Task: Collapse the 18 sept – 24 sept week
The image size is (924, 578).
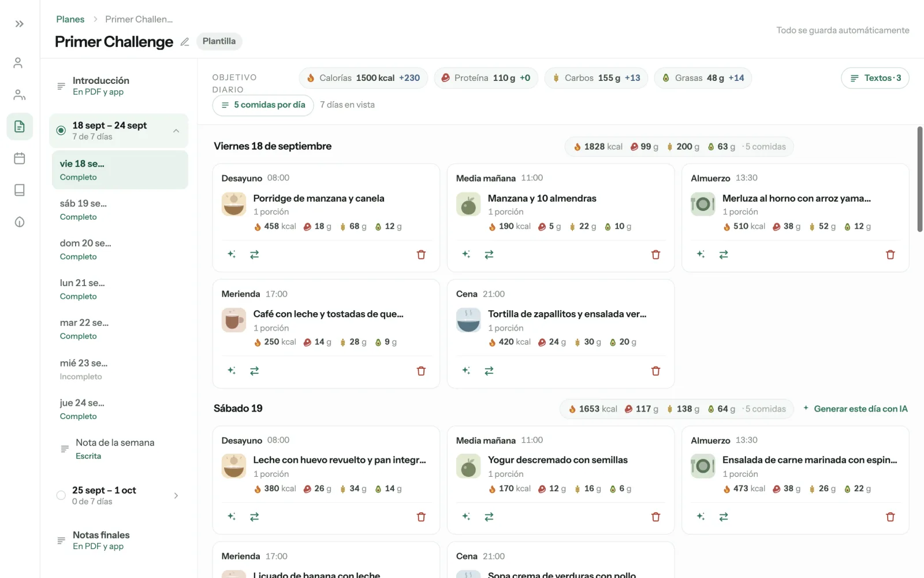Action: (x=176, y=131)
